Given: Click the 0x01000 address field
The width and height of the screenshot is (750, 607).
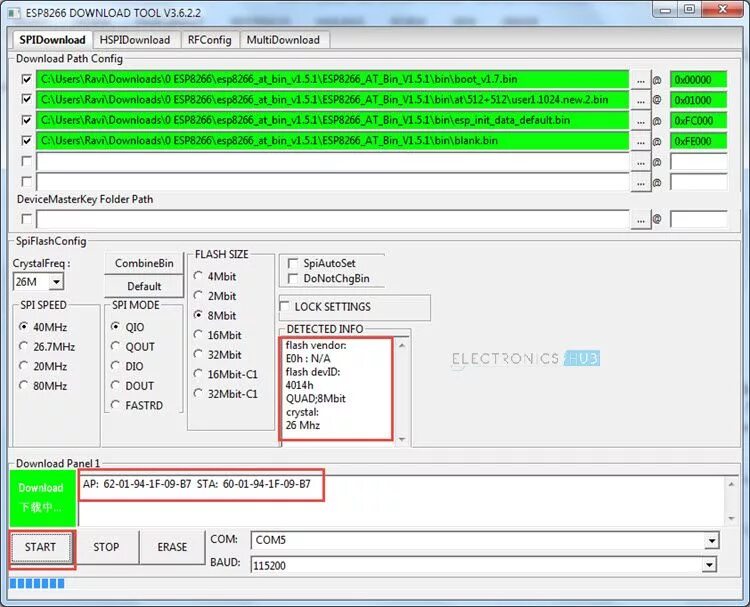Looking at the screenshot, I should point(699,100).
